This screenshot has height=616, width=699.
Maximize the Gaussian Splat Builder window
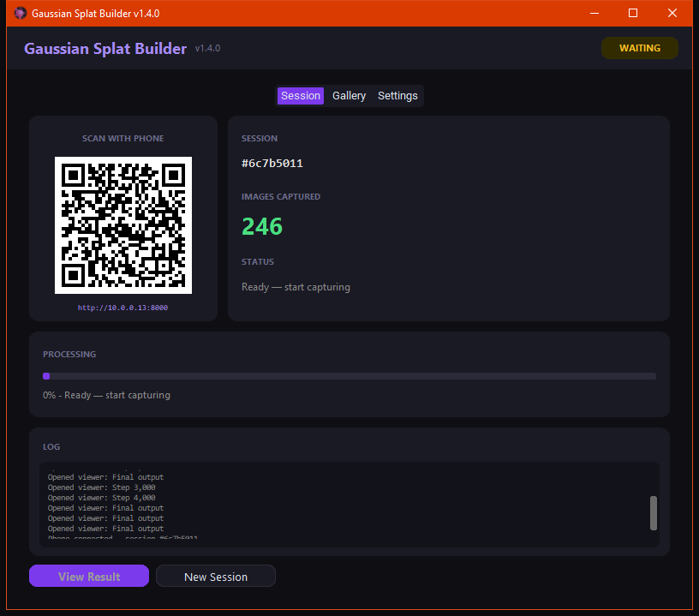click(633, 14)
